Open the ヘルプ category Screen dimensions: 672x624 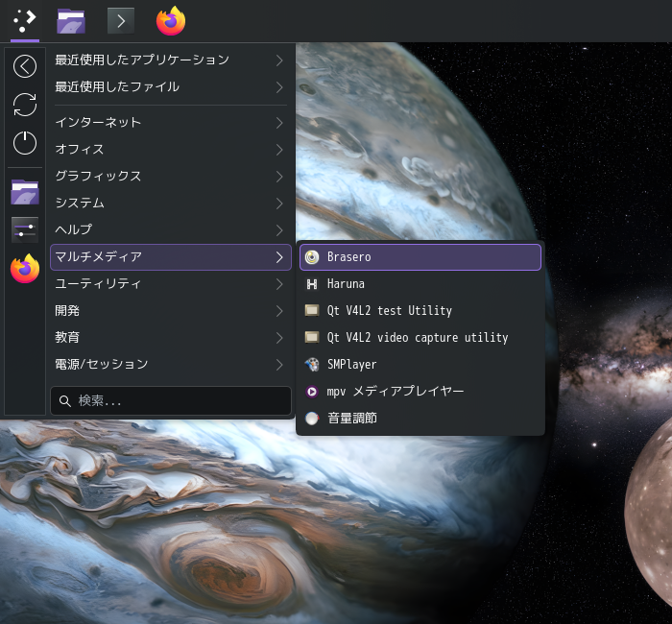click(171, 230)
